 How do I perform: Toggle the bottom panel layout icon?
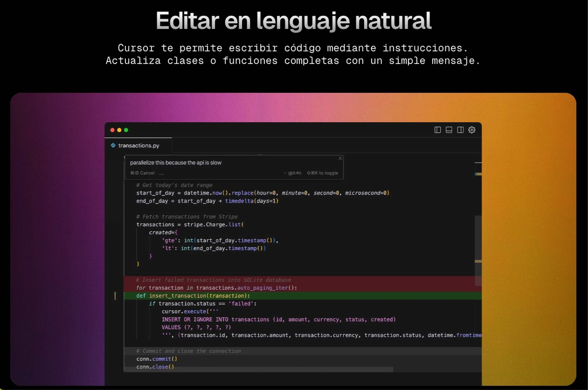click(449, 130)
